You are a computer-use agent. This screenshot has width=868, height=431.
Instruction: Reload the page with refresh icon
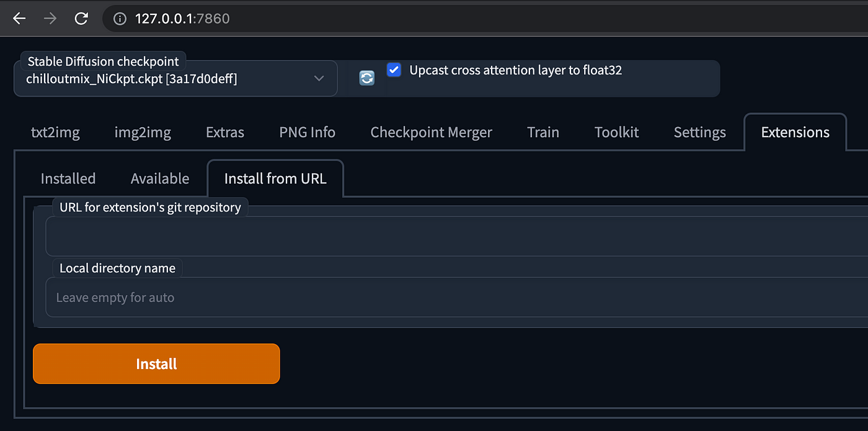81,19
